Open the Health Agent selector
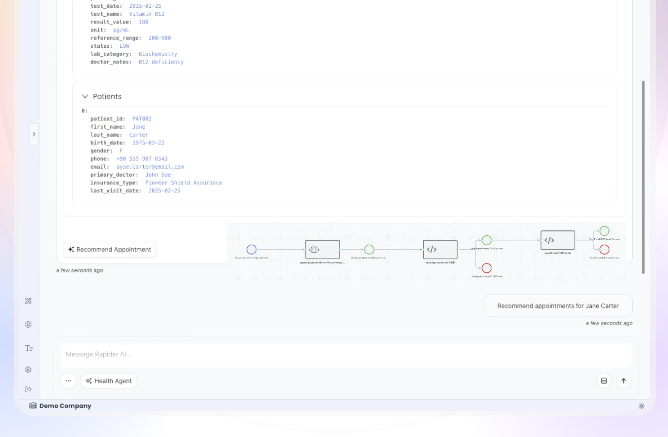The height and width of the screenshot is (437, 668). click(x=109, y=381)
